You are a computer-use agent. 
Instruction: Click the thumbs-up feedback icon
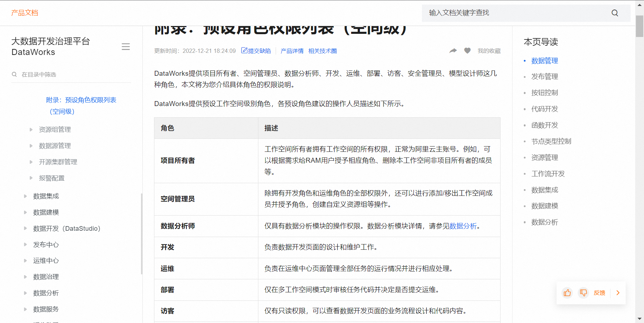[x=567, y=293]
